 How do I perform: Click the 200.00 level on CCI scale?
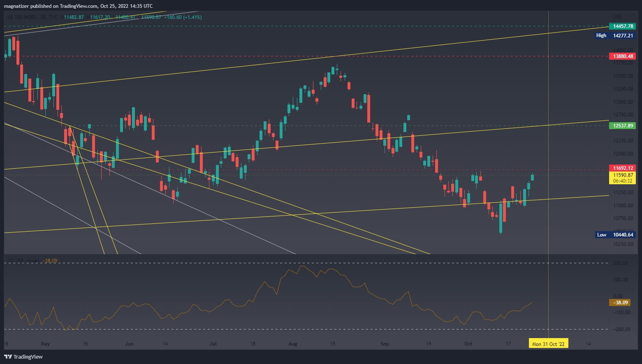(621, 263)
